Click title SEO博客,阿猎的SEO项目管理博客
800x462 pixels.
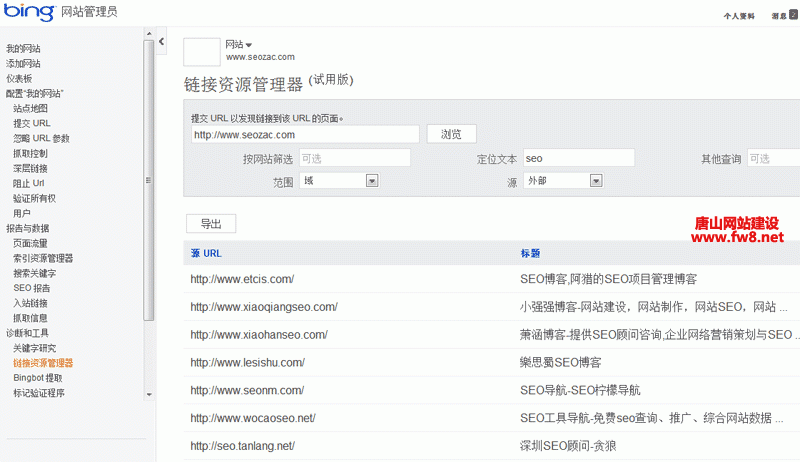click(x=608, y=279)
